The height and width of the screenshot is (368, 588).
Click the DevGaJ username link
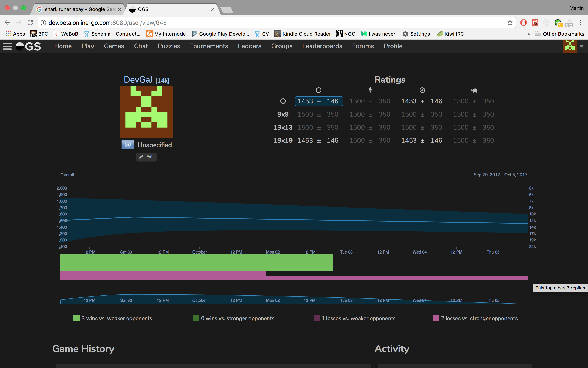(x=138, y=80)
